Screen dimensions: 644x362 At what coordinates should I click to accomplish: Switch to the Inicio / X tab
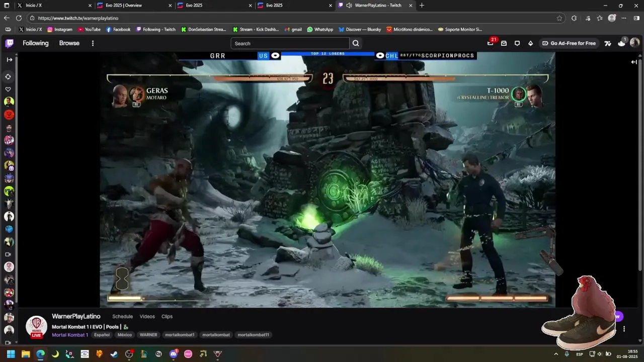(54, 6)
